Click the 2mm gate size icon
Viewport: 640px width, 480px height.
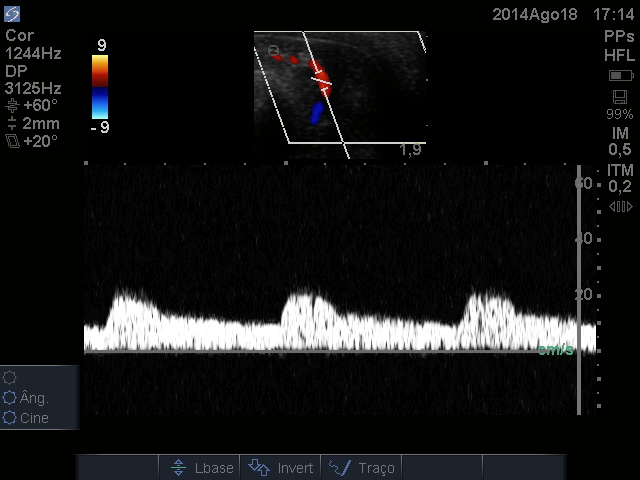[x=12, y=124]
